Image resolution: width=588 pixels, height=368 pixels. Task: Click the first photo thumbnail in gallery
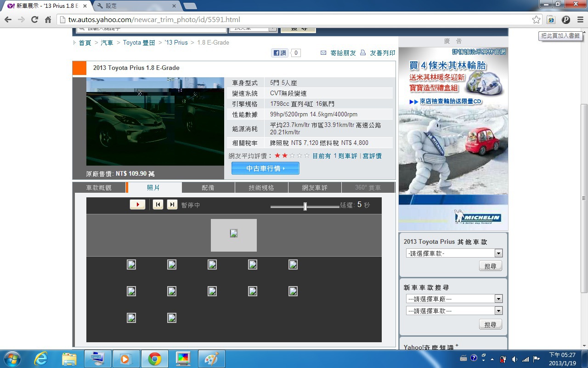[x=131, y=264]
